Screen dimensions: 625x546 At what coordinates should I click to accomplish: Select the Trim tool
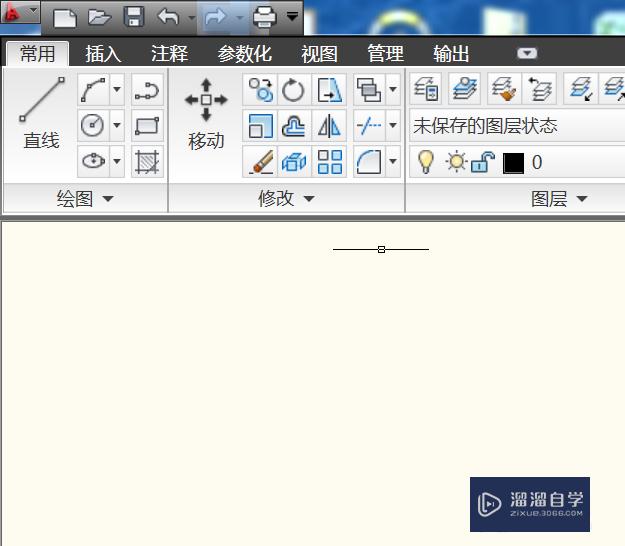369,126
